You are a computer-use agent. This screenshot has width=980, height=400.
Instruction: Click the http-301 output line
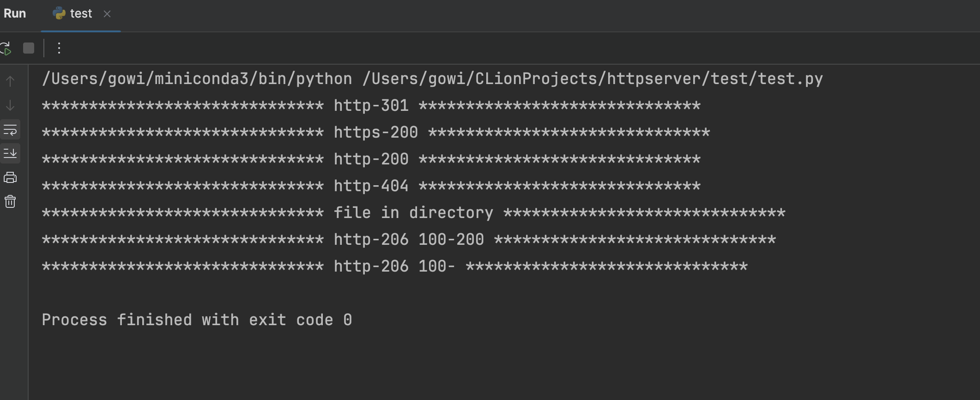371,106
